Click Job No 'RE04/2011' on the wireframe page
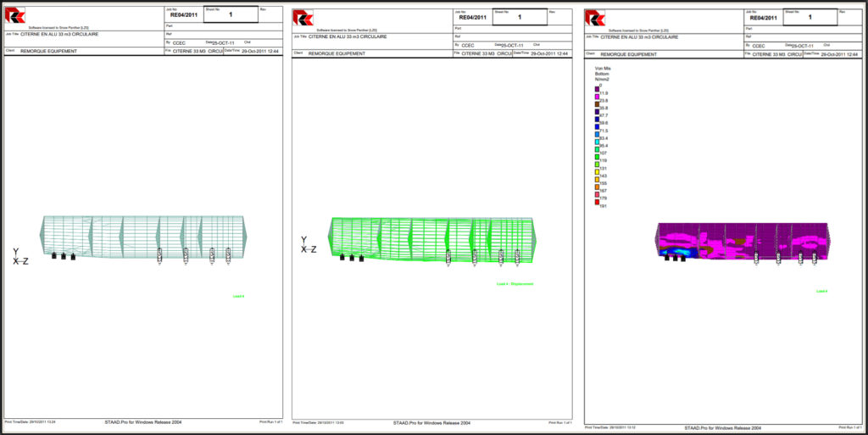The height and width of the screenshot is (435, 868). [x=184, y=15]
